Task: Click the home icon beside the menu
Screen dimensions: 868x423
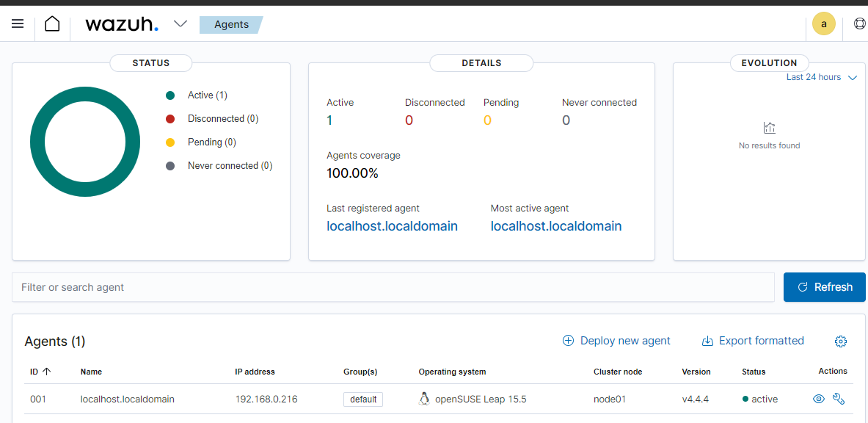Action: pyautogui.click(x=51, y=23)
